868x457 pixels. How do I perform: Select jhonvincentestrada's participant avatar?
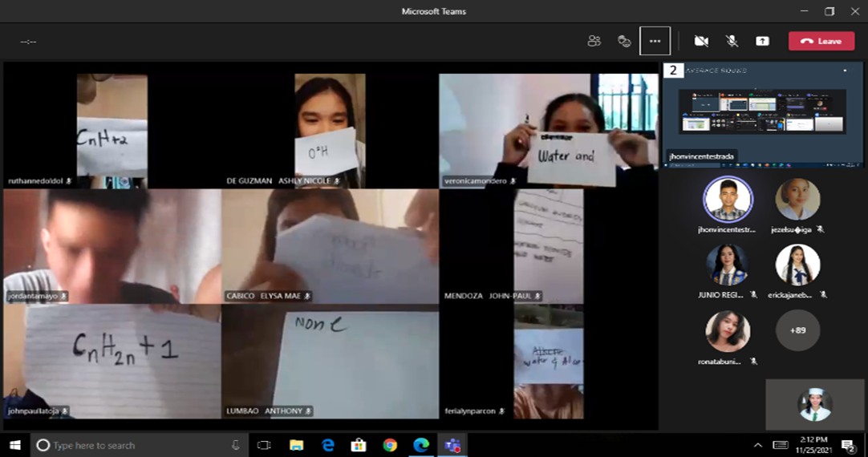(x=728, y=200)
